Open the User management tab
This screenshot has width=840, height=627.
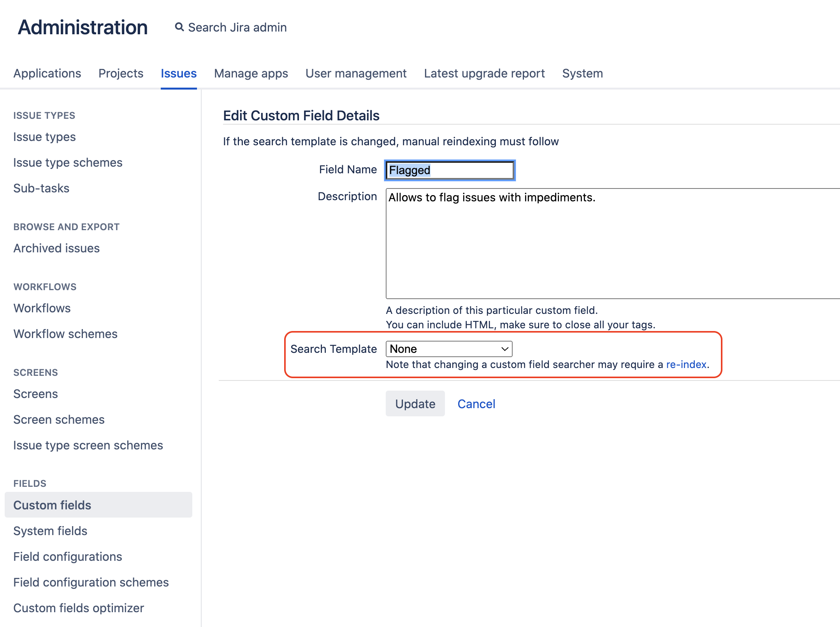[356, 73]
